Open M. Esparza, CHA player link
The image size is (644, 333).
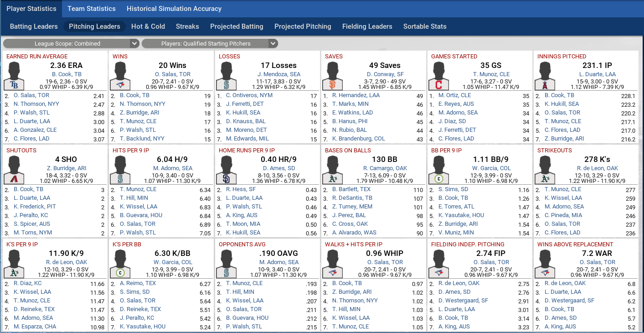(35, 327)
